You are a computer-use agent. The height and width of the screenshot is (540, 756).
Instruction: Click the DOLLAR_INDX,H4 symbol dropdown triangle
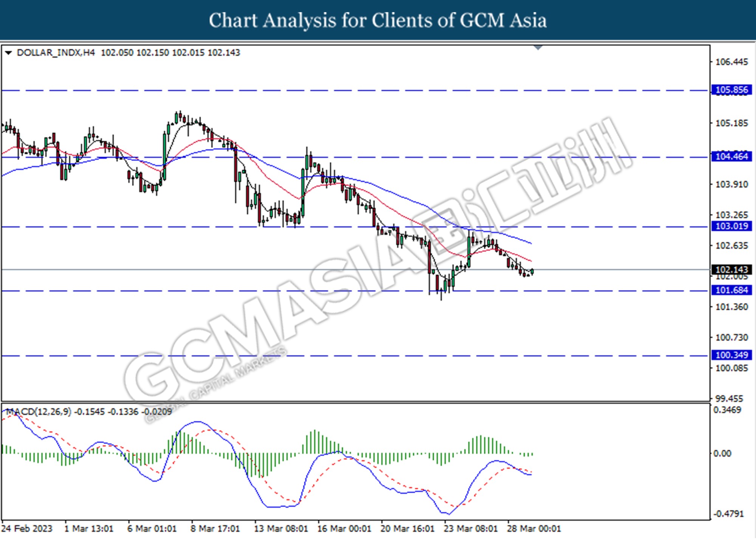point(8,53)
